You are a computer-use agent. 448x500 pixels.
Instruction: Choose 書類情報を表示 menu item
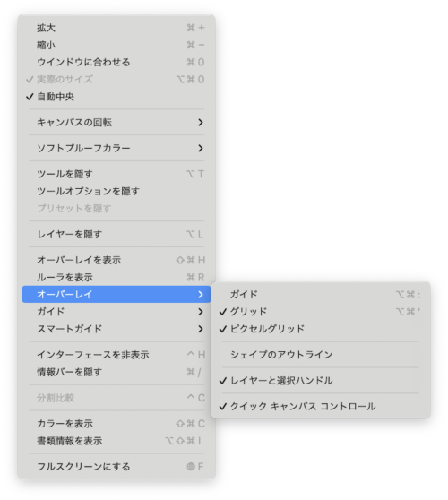[116, 441]
